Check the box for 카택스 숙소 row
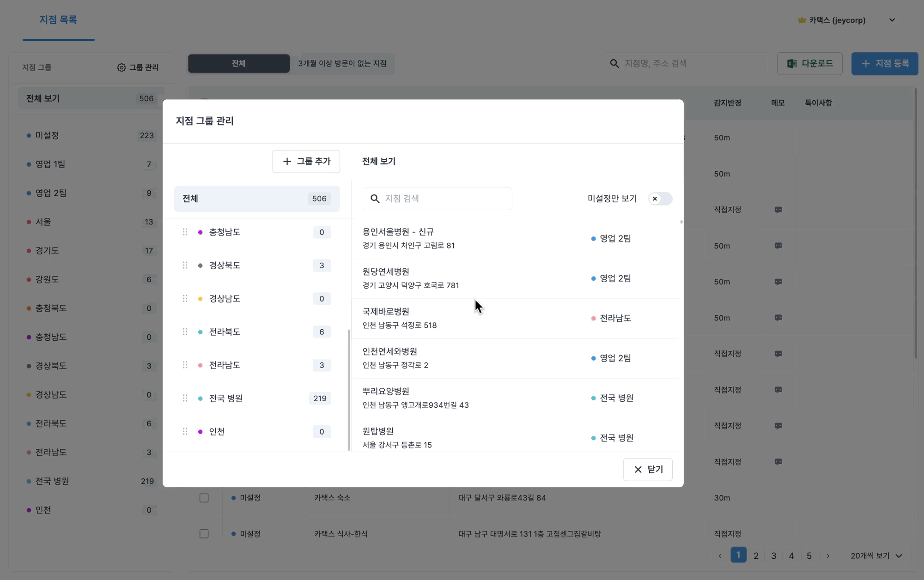The height and width of the screenshot is (580, 924). (204, 498)
